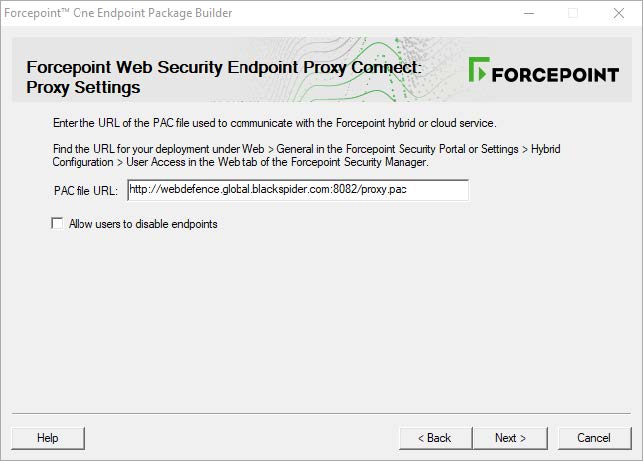
Task: Minimize the Package Builder window
Action: [527, 13]
